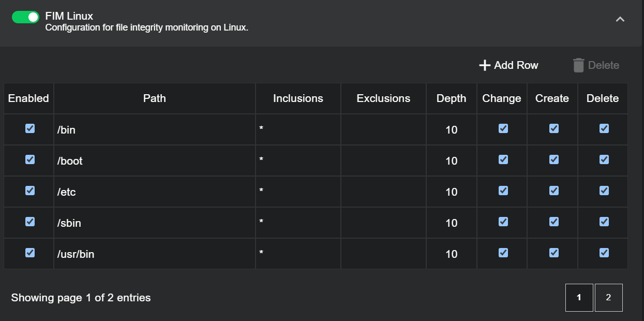
Task: Uncheck Enabled checkbox for /bin
Action: tap(30, 128)
